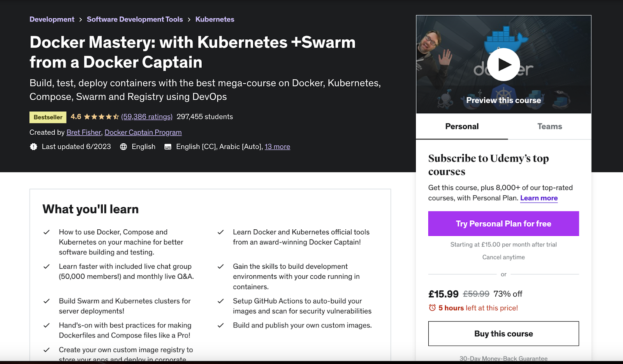This screenshot has height=364, width=623.
Task: Click the globe language icon
Action: (123, 147)
